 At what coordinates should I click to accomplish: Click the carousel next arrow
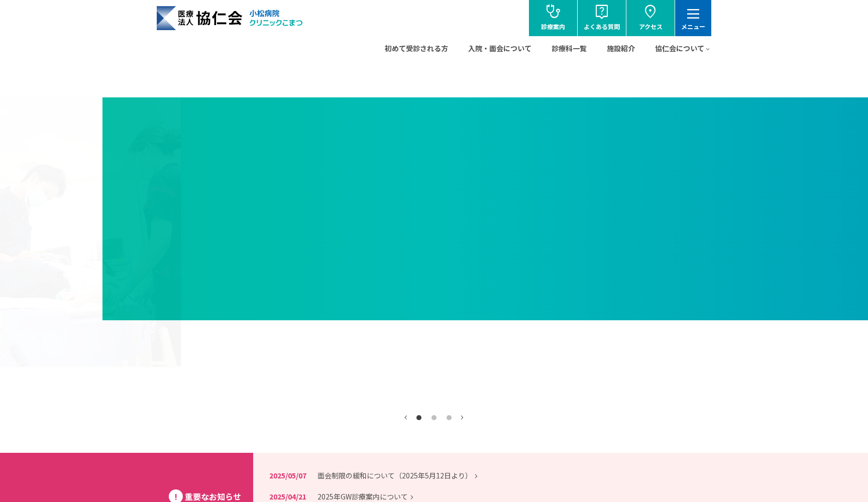(x=462, y=417)
